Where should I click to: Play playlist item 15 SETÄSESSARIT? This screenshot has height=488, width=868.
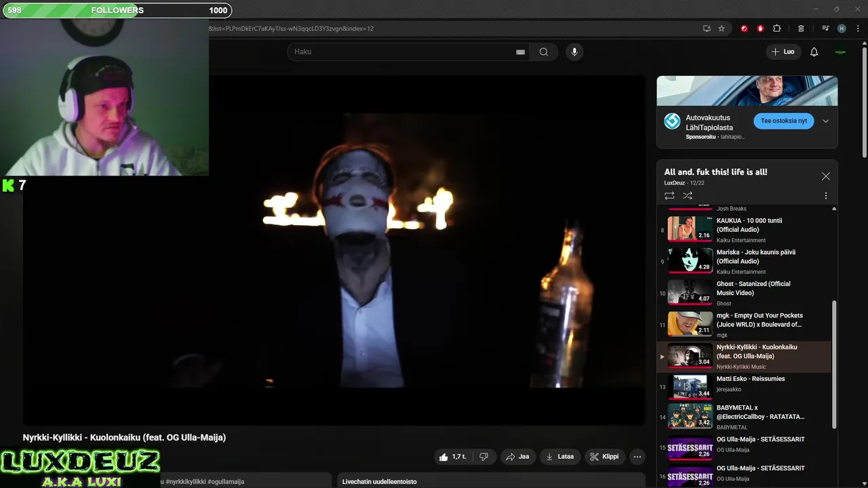pyautogui.click(x=744, y=447)
